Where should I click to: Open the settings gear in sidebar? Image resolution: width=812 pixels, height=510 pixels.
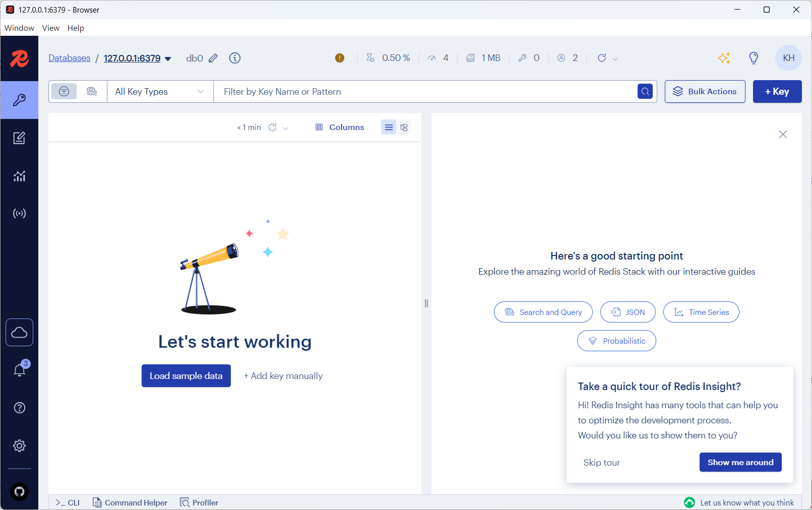19,445
